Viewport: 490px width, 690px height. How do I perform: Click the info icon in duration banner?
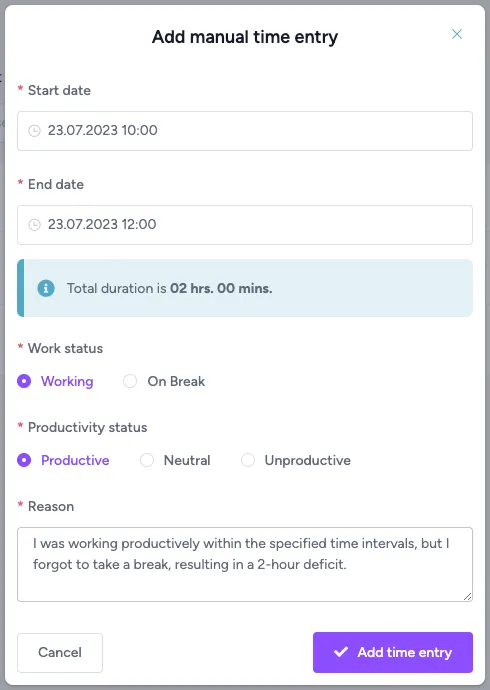tap(46, 288)
